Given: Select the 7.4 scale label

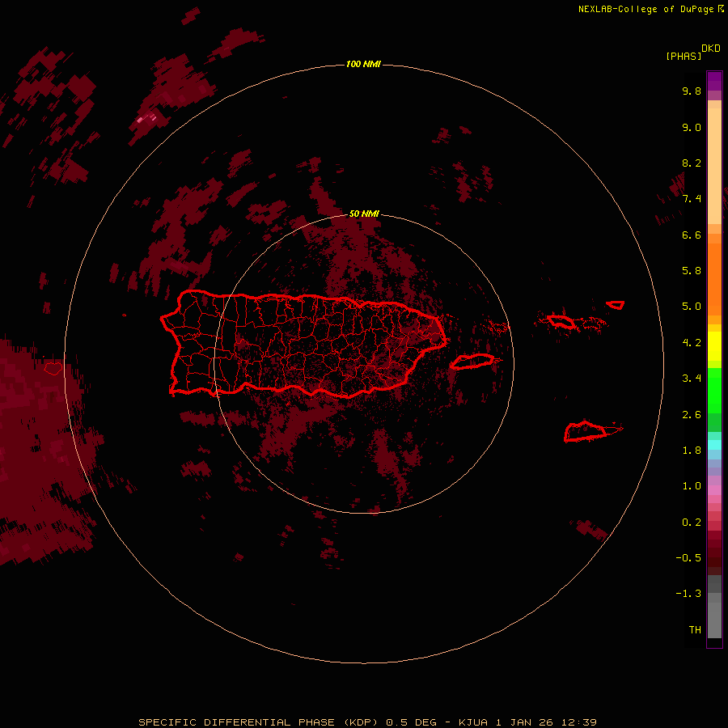Looking at the screenshot, I should pos(692,199).
